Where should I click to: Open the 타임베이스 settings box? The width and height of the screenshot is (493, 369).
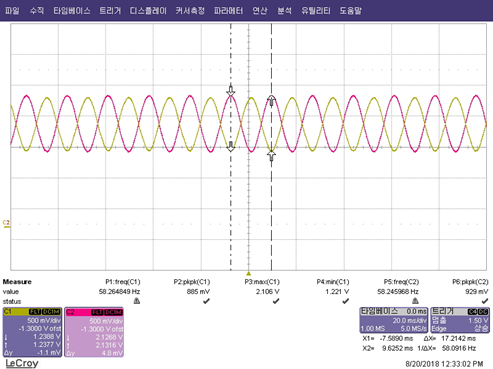pyautogui.click(x=394, y=320)
